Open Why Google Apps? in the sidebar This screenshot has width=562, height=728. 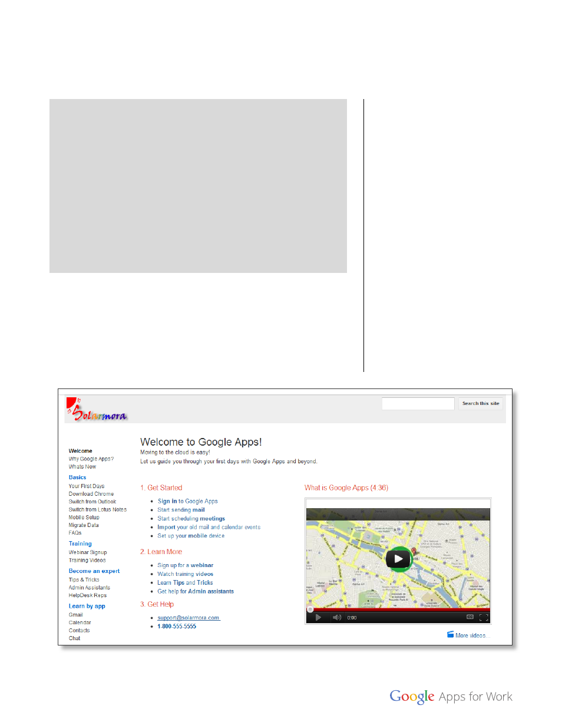91,459
